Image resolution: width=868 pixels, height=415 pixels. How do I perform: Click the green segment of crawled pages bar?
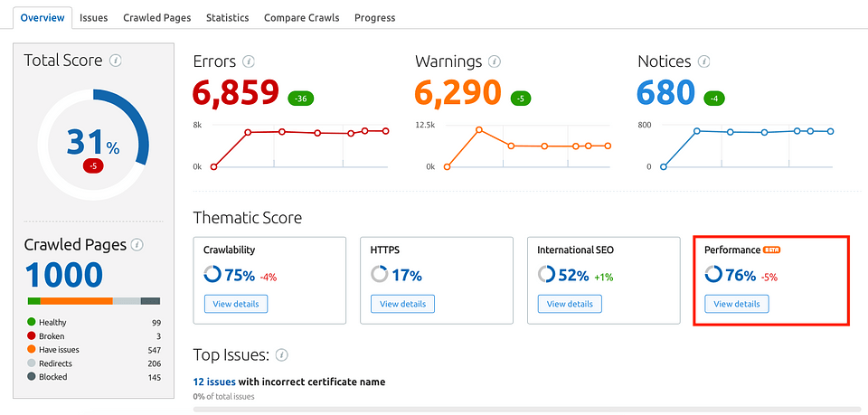33,301
